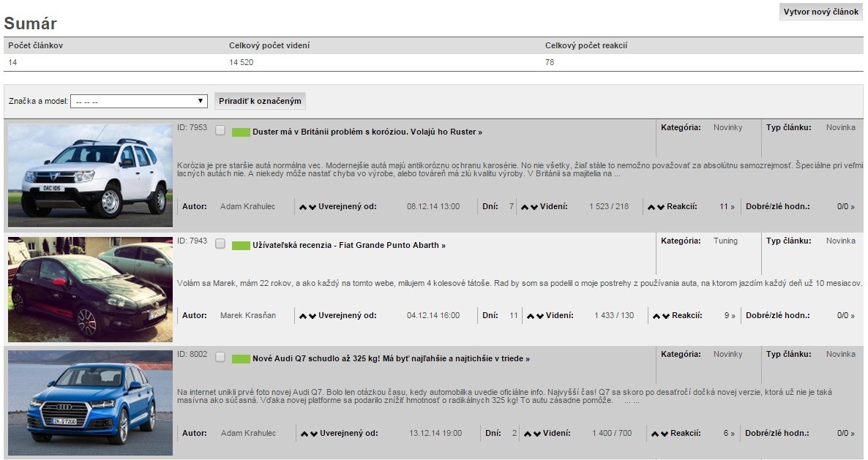Click up arrow beside Videní in Duster article
The image size is (868, 460).
[x=525, y=208]
